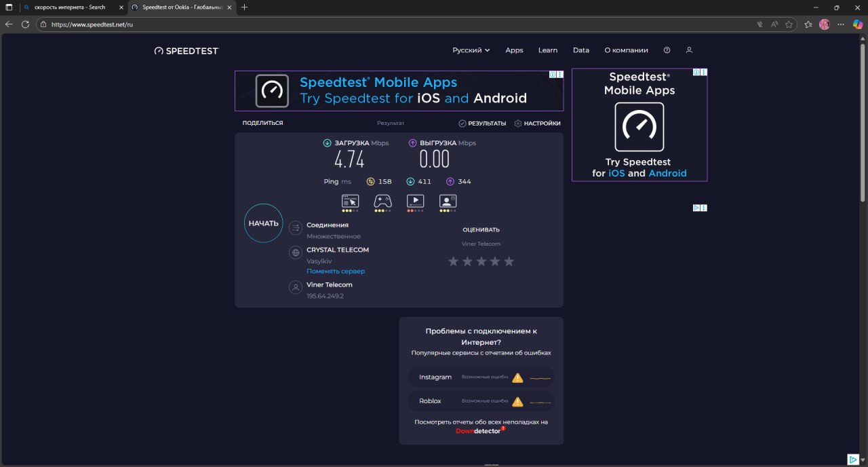Viewport: 868px width, 467px height.
Task: Open the Roblox outage report row
Action: pyautogui.click(x=481, y=401)
